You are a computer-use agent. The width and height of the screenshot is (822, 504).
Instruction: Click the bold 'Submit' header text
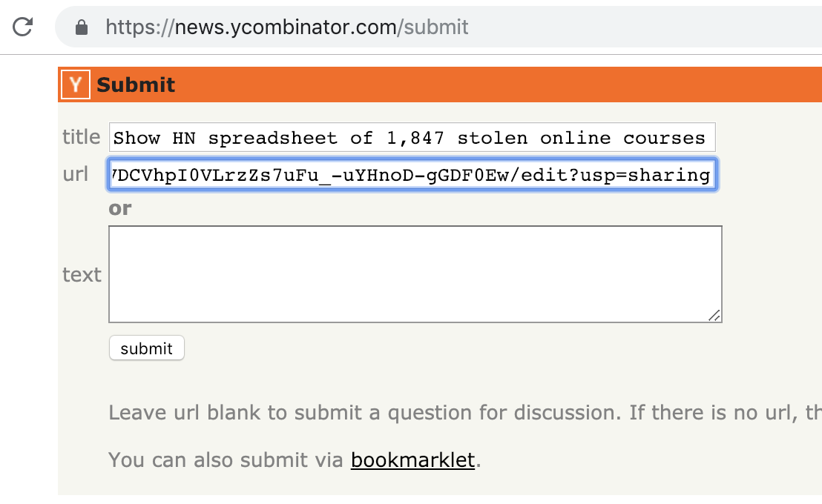[136, 85]
